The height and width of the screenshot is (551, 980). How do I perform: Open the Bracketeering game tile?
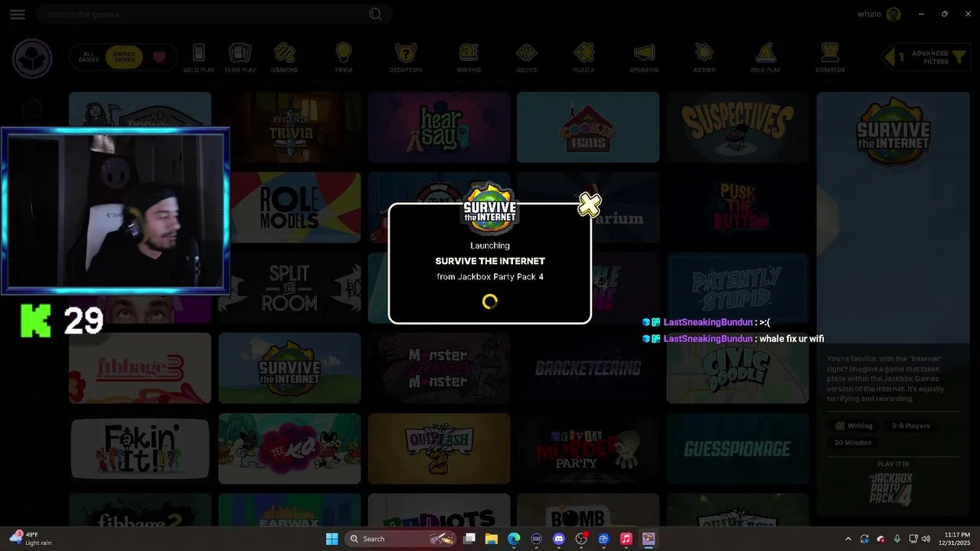click(588, 368)
